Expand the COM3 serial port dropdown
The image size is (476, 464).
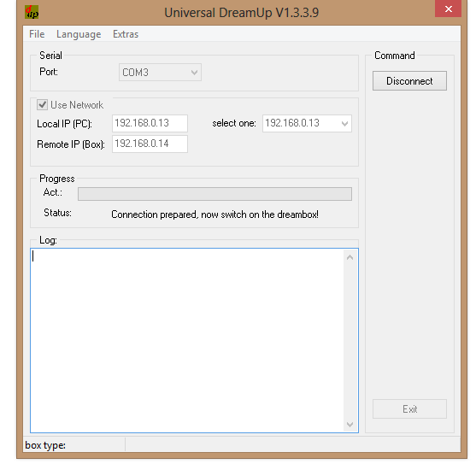160,73
